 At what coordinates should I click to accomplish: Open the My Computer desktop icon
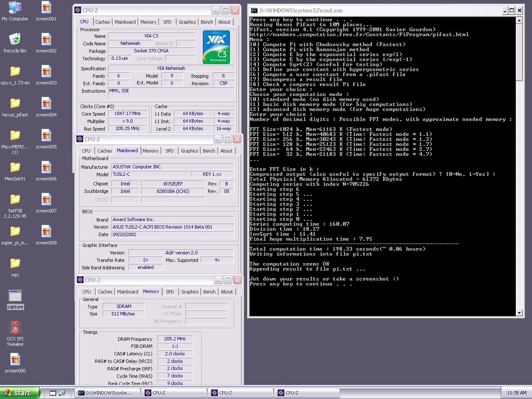coord(15,8)
